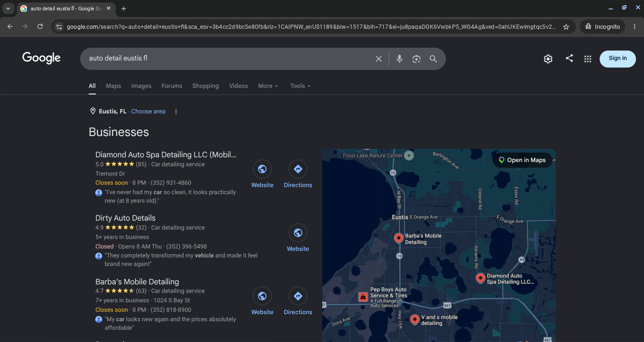This screenshot has width=644, height=342.
Task: Switch to the Maps tab
Action: click(113, 86)
